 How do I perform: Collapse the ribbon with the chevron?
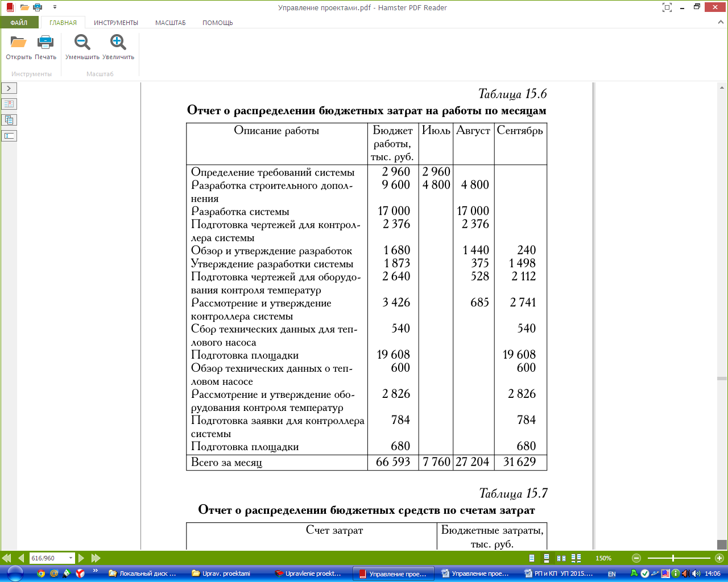tap(721, 22)
